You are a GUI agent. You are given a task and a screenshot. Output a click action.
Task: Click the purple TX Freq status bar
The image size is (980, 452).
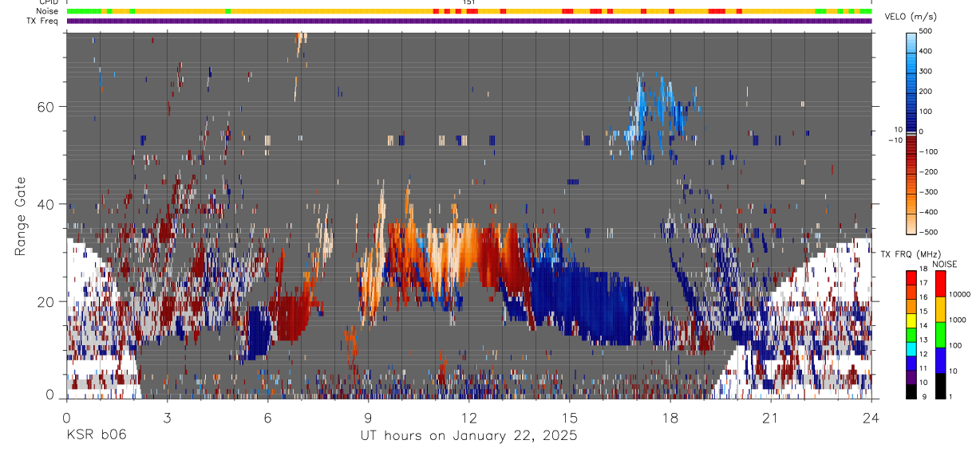pyautogui.click(x=469, y=21)
